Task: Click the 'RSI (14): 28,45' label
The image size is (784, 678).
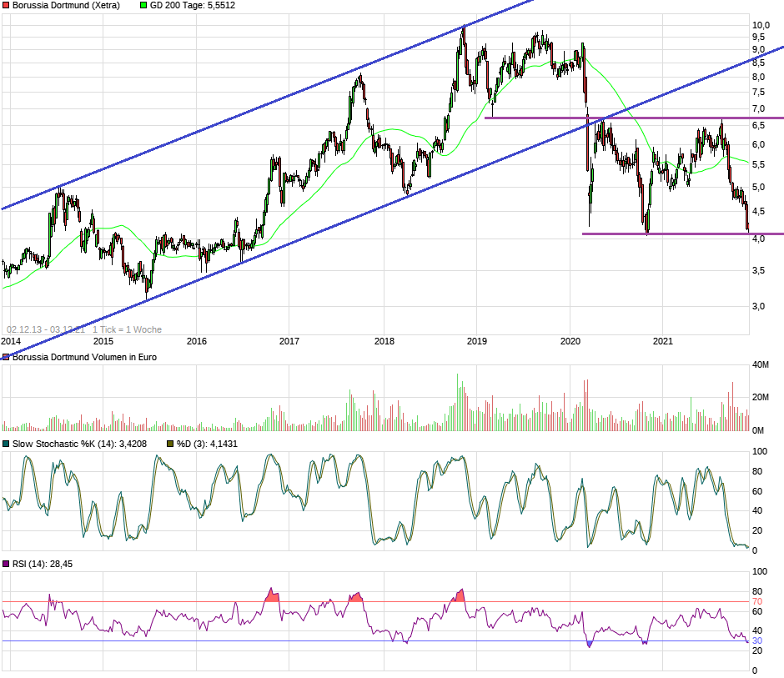Action: pos(43,564)
